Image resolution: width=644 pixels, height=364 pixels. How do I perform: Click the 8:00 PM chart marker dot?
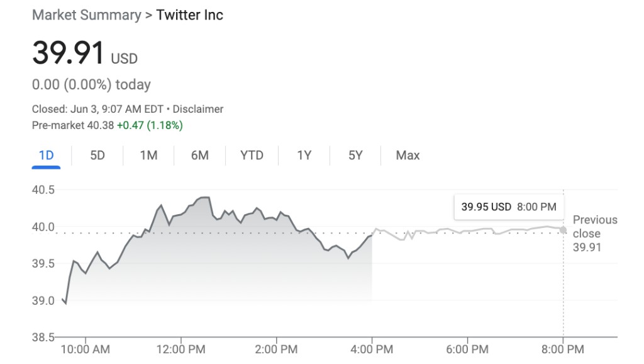pyautogui.click(x=563, y=230)
